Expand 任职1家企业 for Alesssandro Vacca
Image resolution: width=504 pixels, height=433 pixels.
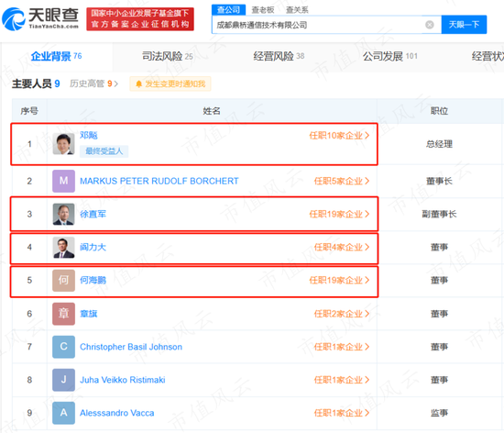coord(342,413)
